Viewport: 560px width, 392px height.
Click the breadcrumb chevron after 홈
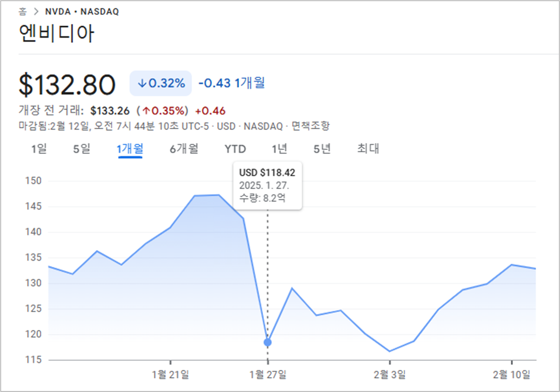pos(36,12)
